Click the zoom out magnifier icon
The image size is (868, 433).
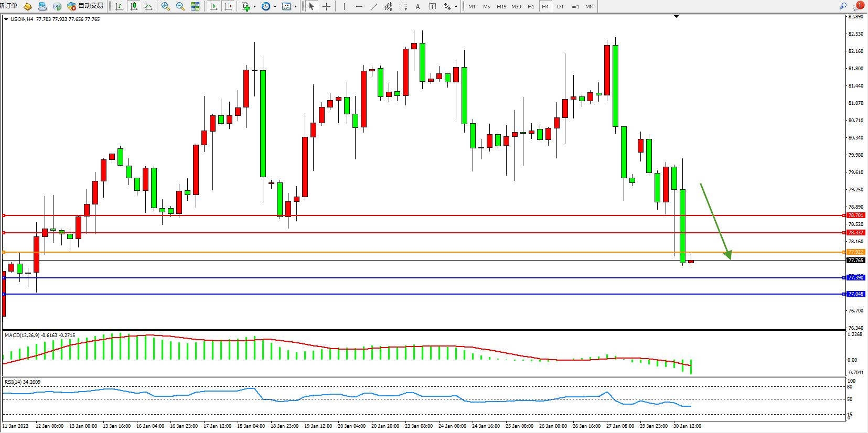tap(180, 6)
